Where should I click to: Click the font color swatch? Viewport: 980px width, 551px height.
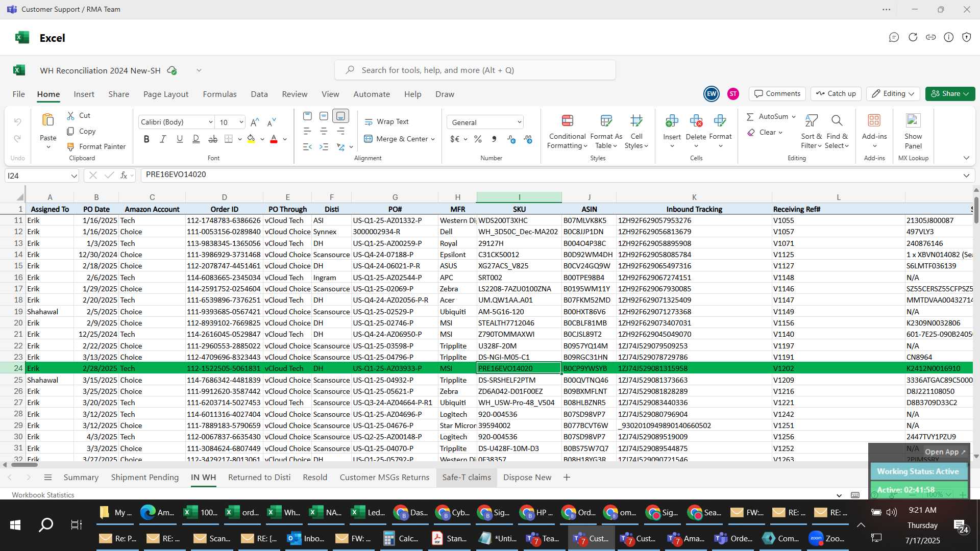point(274,139)
